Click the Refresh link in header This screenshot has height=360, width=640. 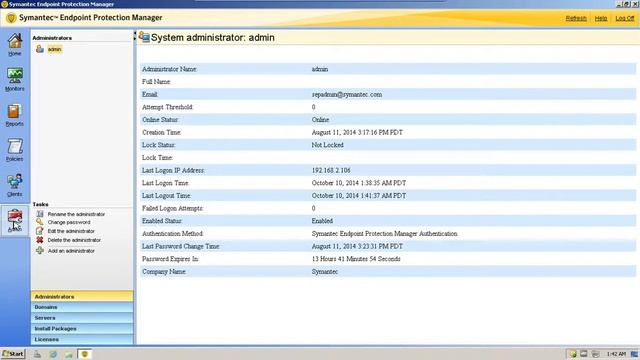(576, 18)
